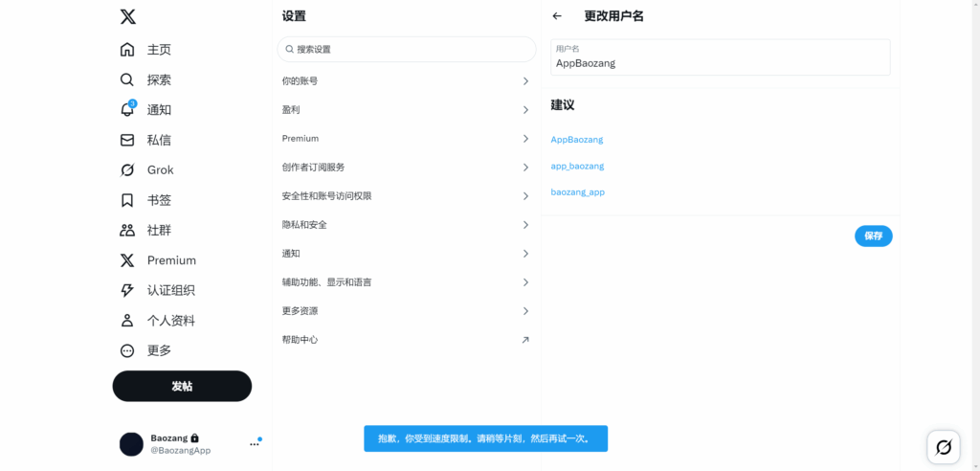980x471 pixels.
Task: Expand 隐私和安全 chevron
Action: 525,225
